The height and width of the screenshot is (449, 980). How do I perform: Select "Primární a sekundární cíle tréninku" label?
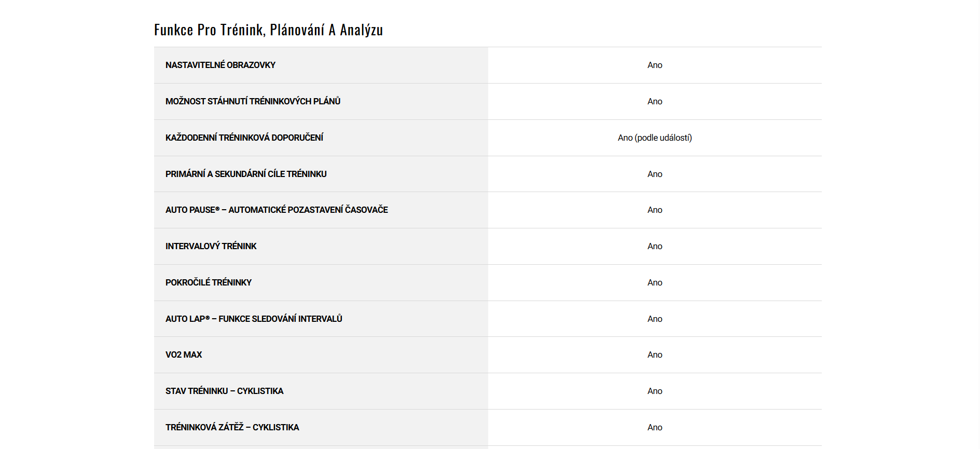click(246, 174)
